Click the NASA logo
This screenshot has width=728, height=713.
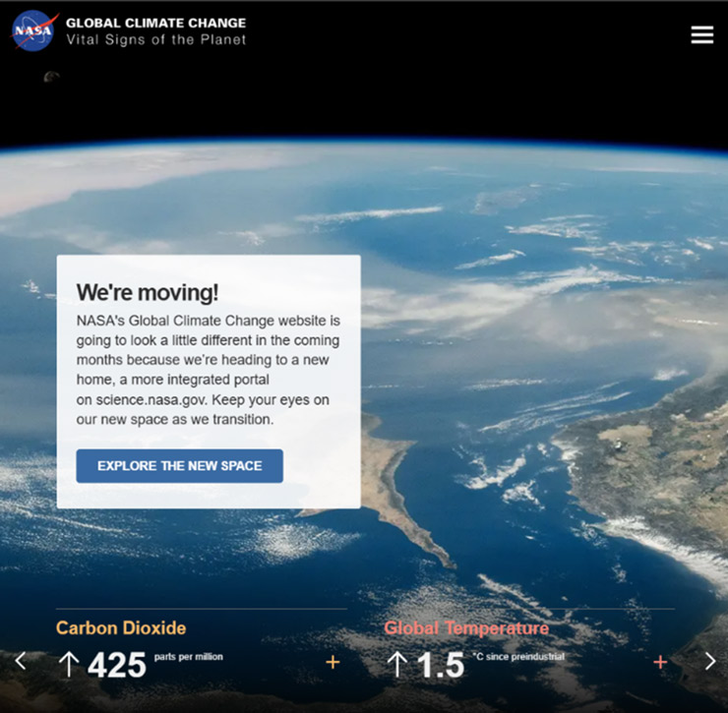tap(33, 30)
